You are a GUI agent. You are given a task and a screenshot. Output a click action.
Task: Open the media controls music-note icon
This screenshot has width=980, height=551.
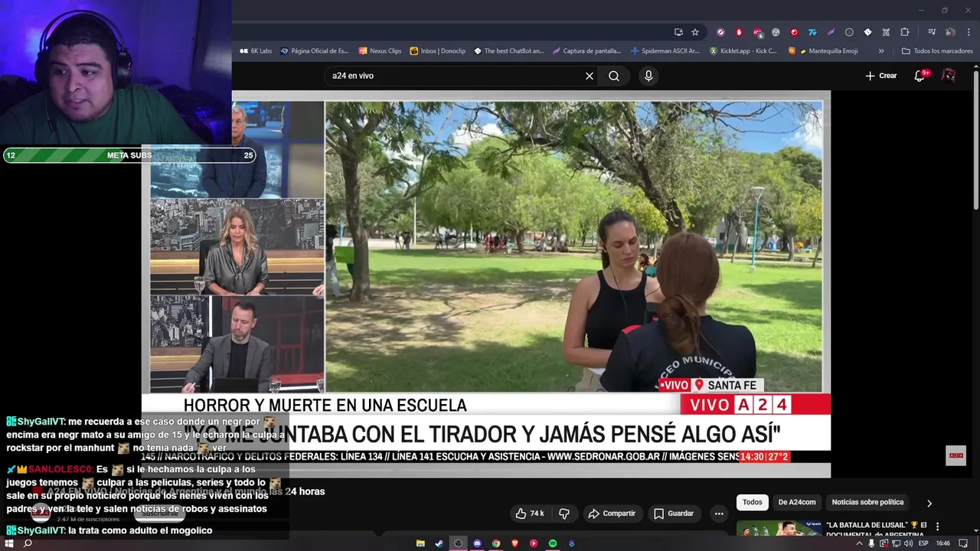click(x=932, y=32)
